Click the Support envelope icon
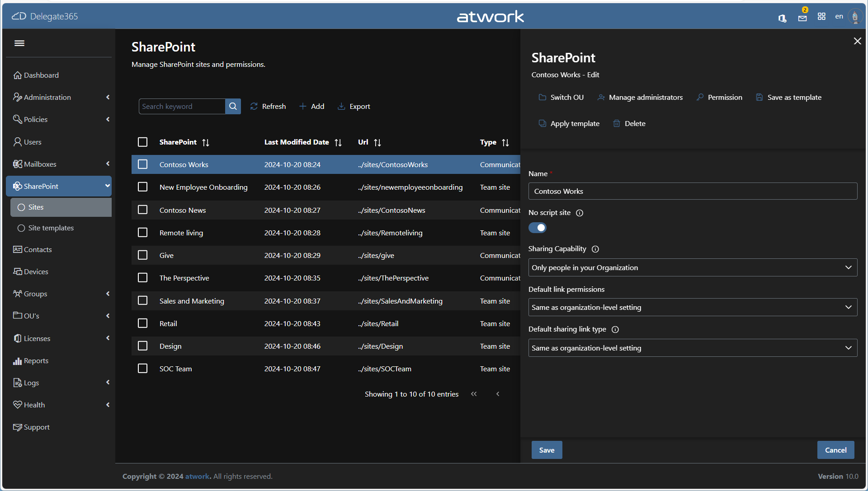The height and width of the screenshot is (491, 868). pyautogui.click(x=18, y=427)
